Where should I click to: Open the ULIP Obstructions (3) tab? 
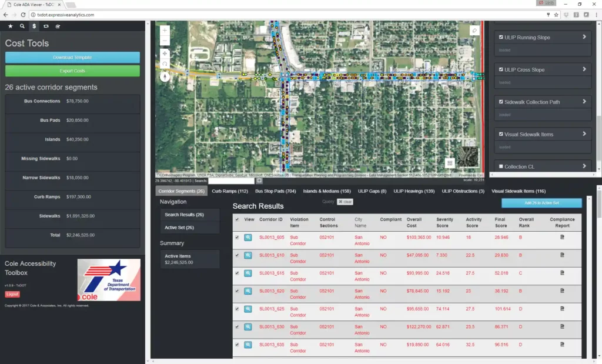pyautogui.click(x=463, y=191)
